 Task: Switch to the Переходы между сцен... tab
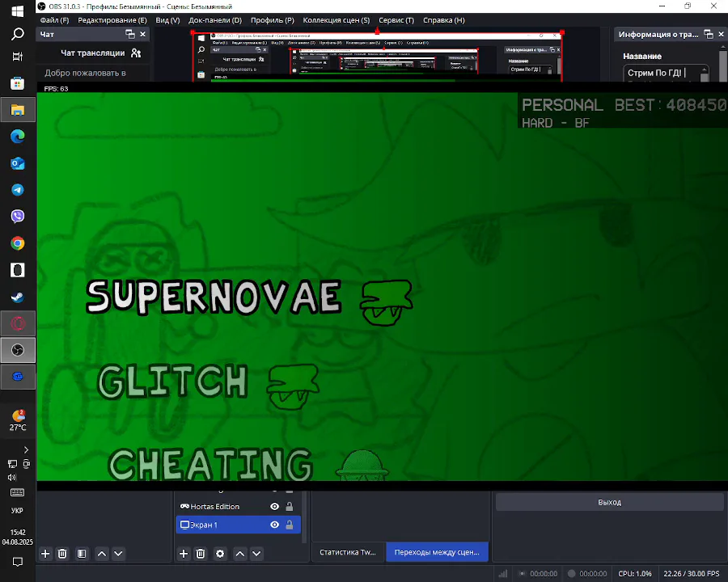pos(437,552)
